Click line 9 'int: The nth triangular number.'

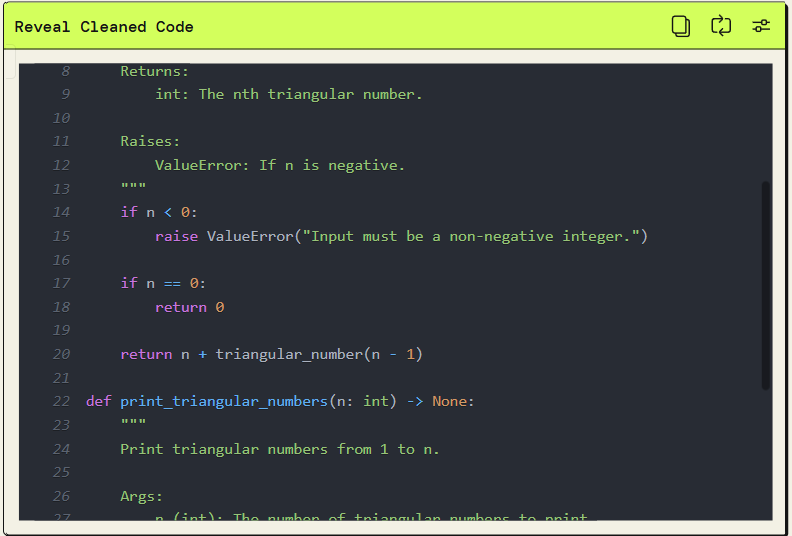click(288, 94)
